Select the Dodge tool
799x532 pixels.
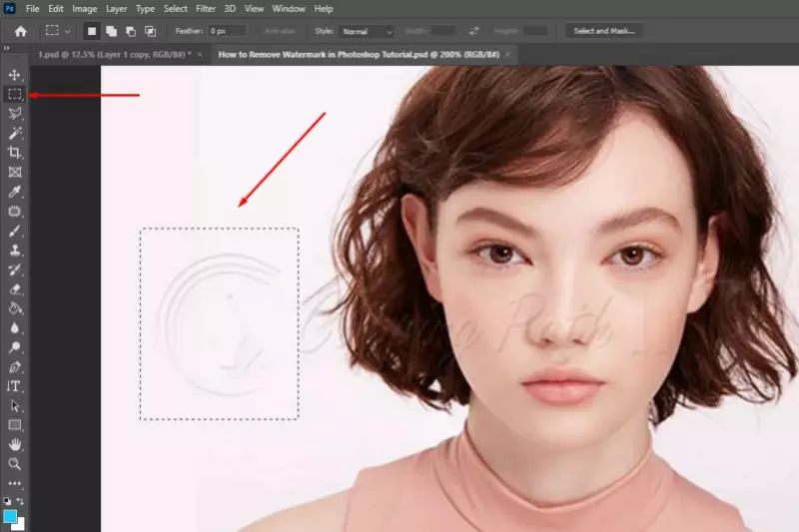point(14,347)
